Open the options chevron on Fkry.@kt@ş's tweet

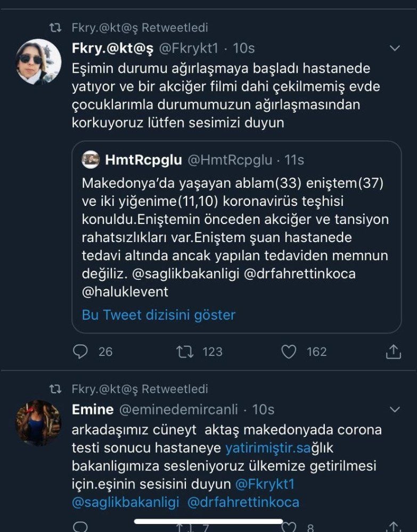pos(395,48)
